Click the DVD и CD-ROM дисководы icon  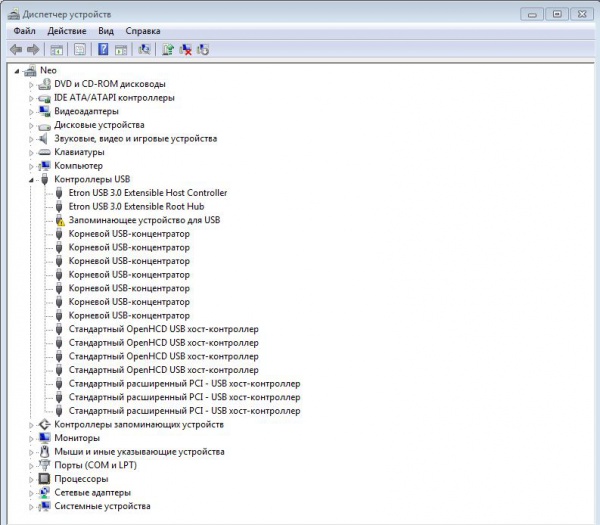(44, 84)
